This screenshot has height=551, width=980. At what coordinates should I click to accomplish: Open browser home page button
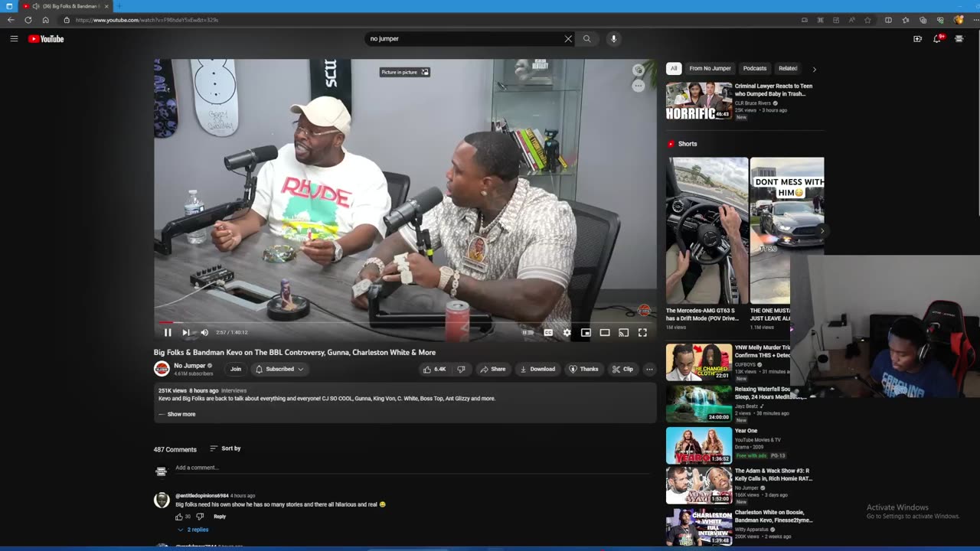pyautogui.click(x=45, y=20)
